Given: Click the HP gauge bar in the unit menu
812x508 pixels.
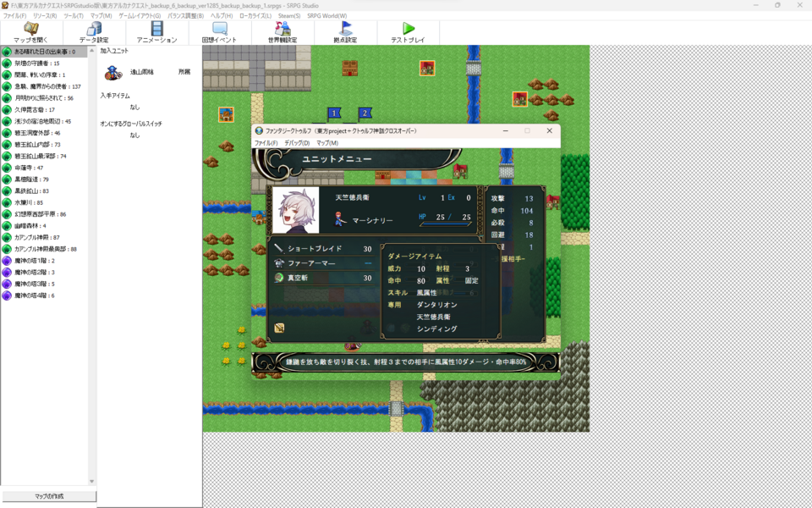Looking at the screenshot, I should coord(446,224).
